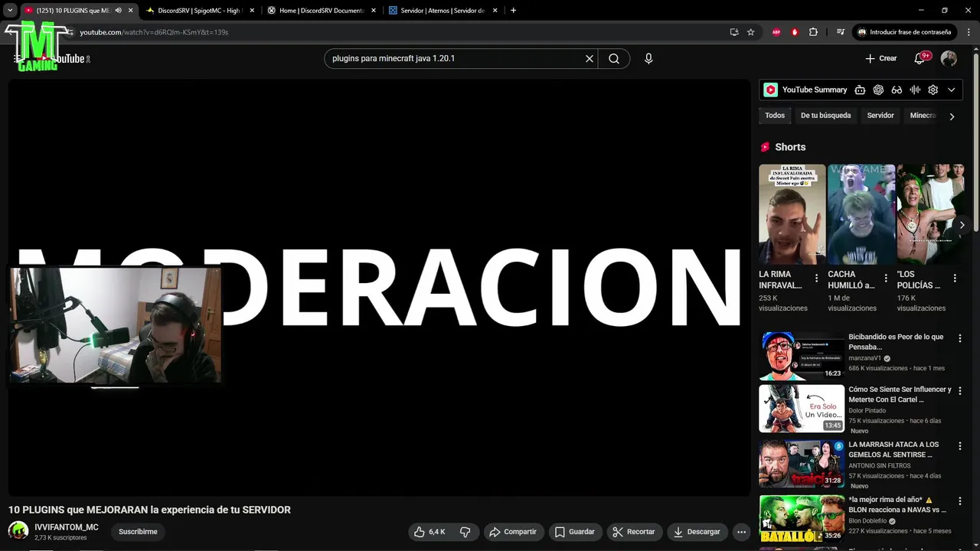980x551 pixels.
Task: Switch to Home DiscordSRV Documentation tab
Action: pos(322,11)
